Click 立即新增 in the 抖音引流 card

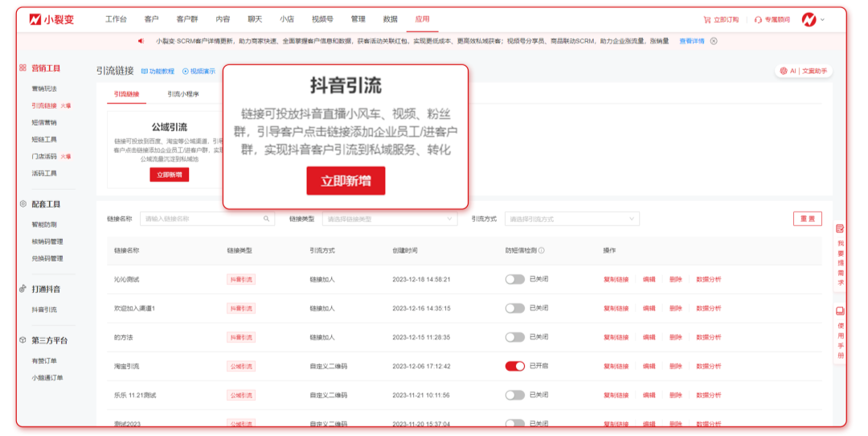(x=346, y=181)
